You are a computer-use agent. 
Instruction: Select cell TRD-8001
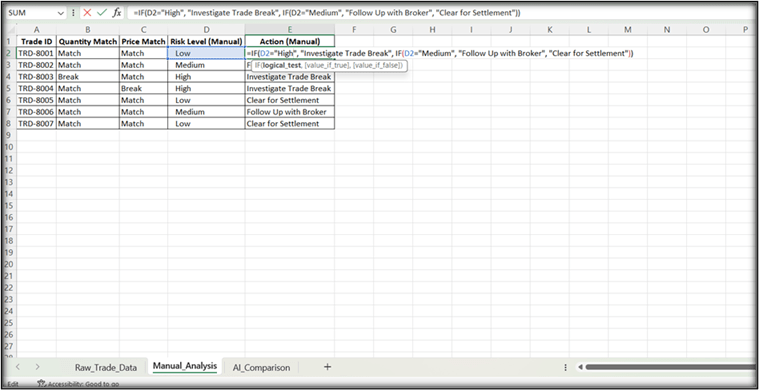tap(36, 53)
